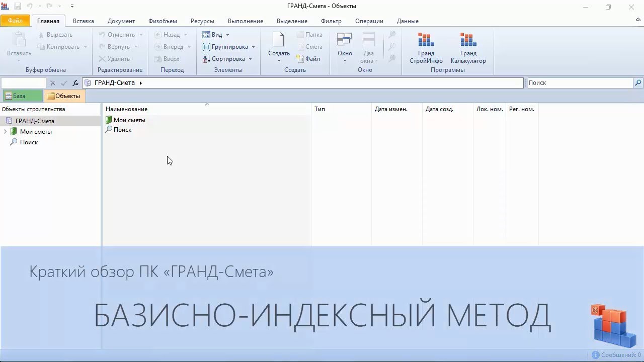Image resolution: width=644 pixels, height=362 pixels.
Task: Click the Назад navigation button
Action: (x=167, y=35)
